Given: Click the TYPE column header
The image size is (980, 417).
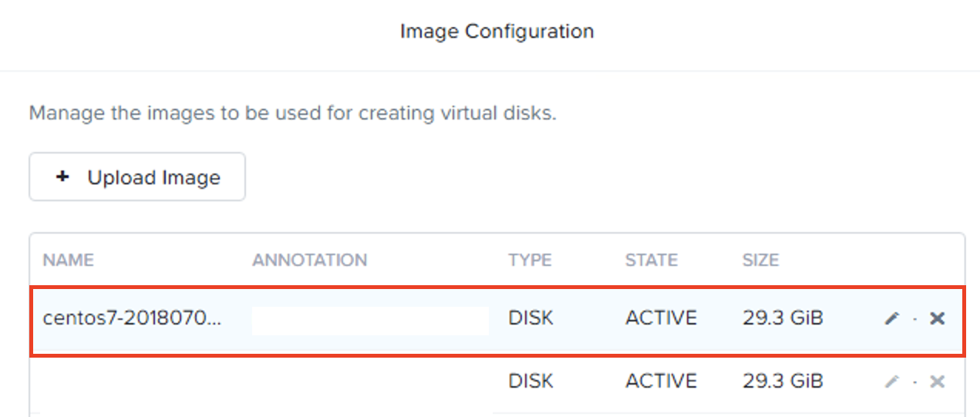Looking at the screenshot, I should [530, 261].
